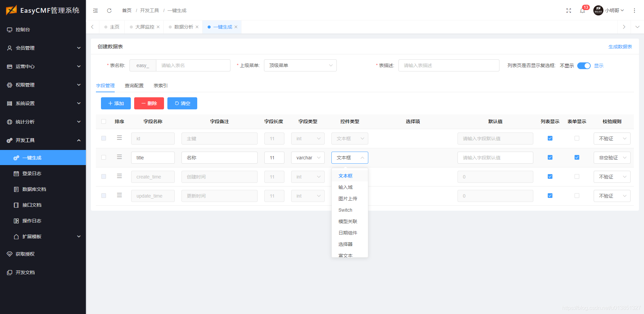Open 获取授权 in the sidebar

pos(43,254)
